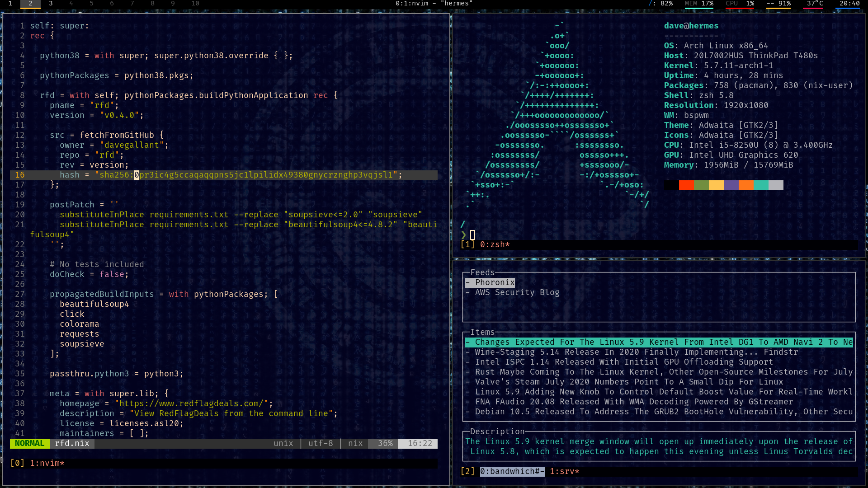Click 'colorama' on line 30
The height and width of the screenshot is (488, 868).
tap(79, 324)
